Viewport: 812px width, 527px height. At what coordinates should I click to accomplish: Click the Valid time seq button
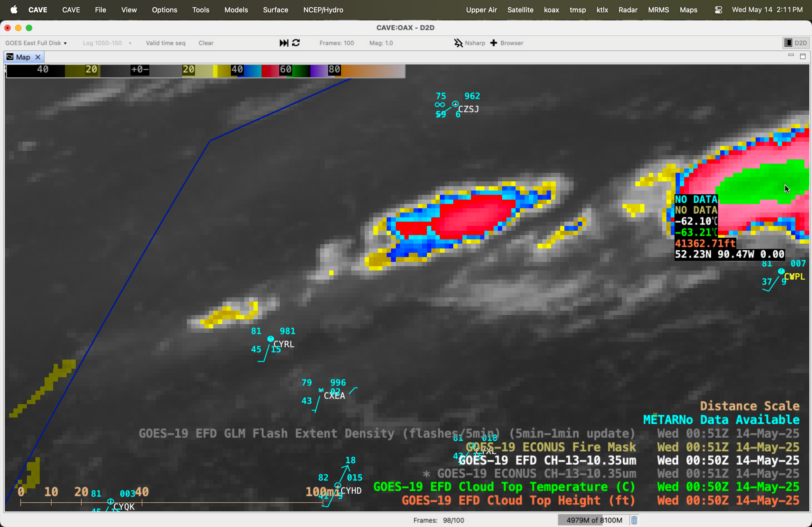(x=165, y=43)
